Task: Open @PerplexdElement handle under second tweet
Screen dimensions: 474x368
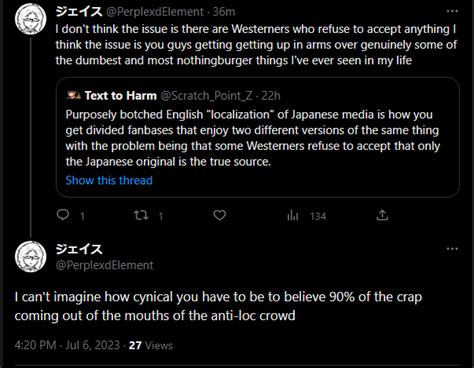Action: pyautogui.click(x=104, y=265)
